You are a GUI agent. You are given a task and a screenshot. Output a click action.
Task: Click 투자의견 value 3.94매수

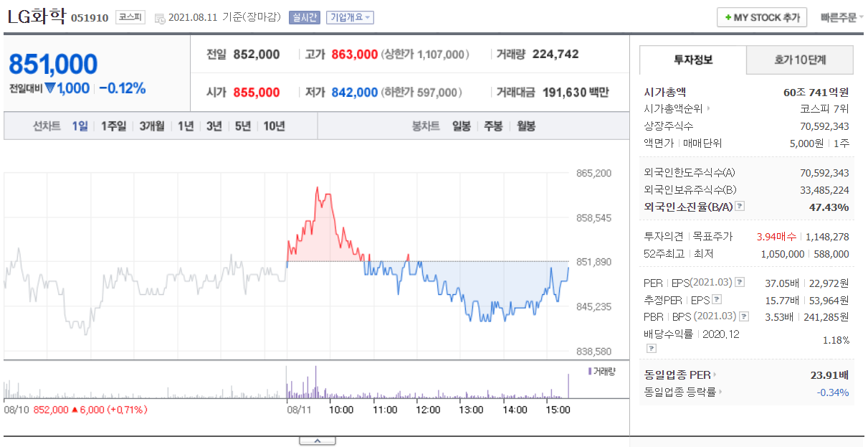click(x=777, y=237)
